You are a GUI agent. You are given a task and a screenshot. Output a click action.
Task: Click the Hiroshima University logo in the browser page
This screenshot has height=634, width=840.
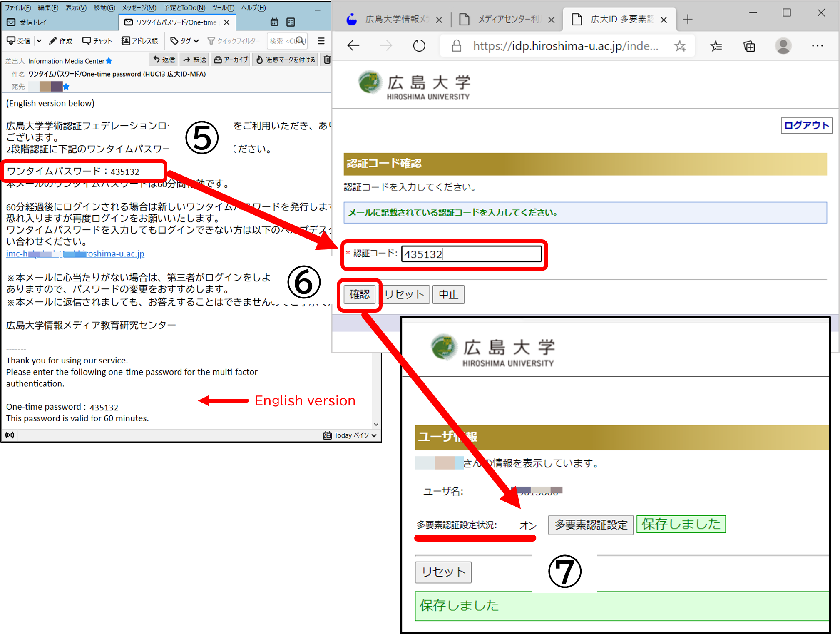click(414, 86)
